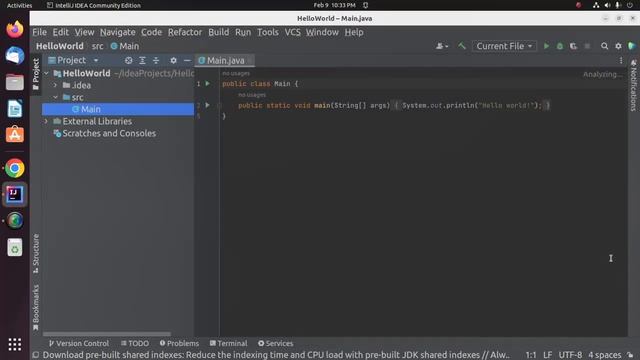Click the pre-built shared indexes status message
This screenshot has width=640, height=360.
(276, 355)
